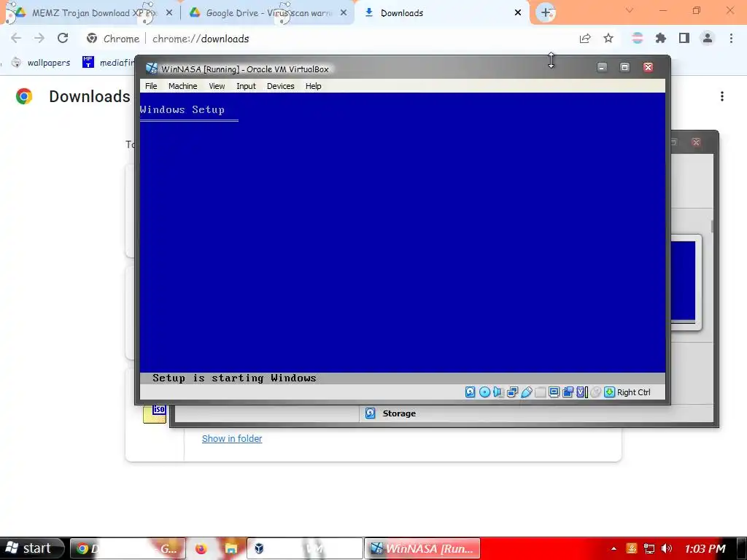
Task: Bookmark this page with the star icon
Action: tap(608, 39)
